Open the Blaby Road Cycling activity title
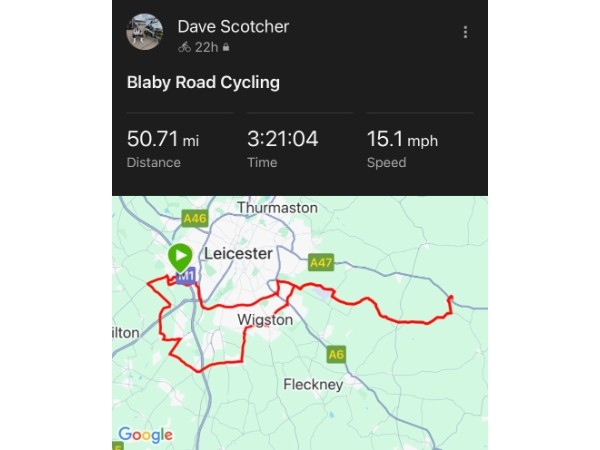The image size is (600, 450). (203, 82)
